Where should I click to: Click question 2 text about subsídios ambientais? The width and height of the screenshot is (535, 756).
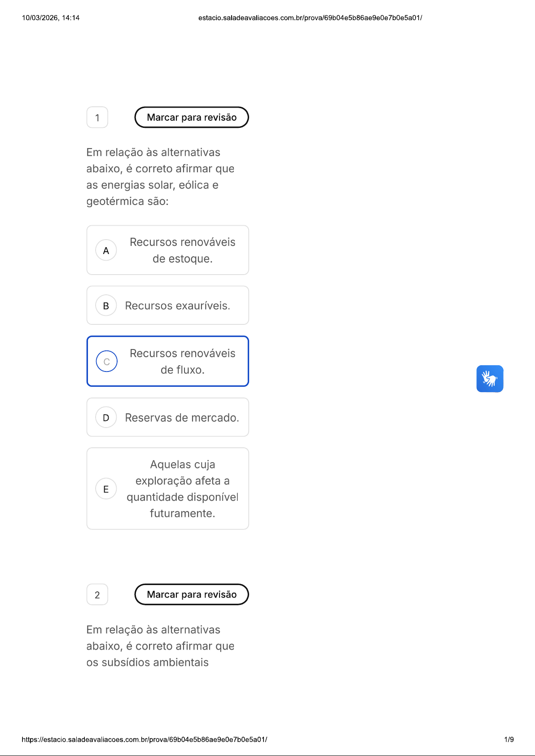pyautogui.click(x=160, y=646)
